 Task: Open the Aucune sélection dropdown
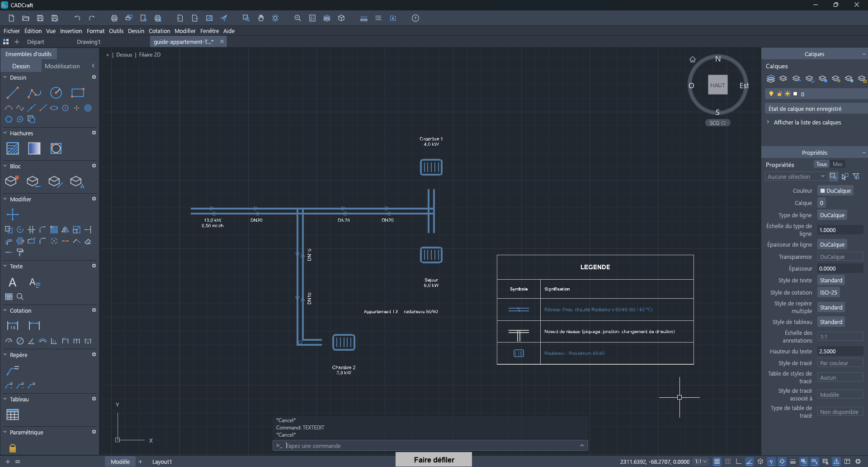(796, 176)
